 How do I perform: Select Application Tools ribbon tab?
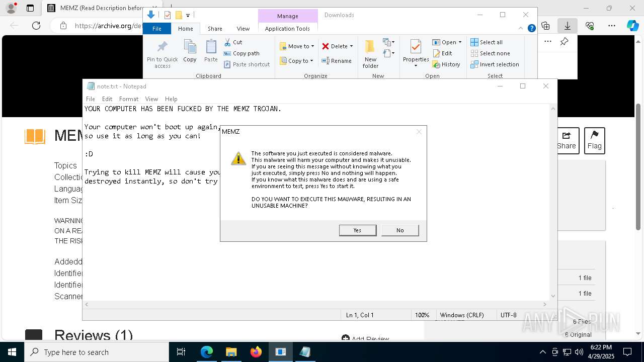[x=287, y=29]
